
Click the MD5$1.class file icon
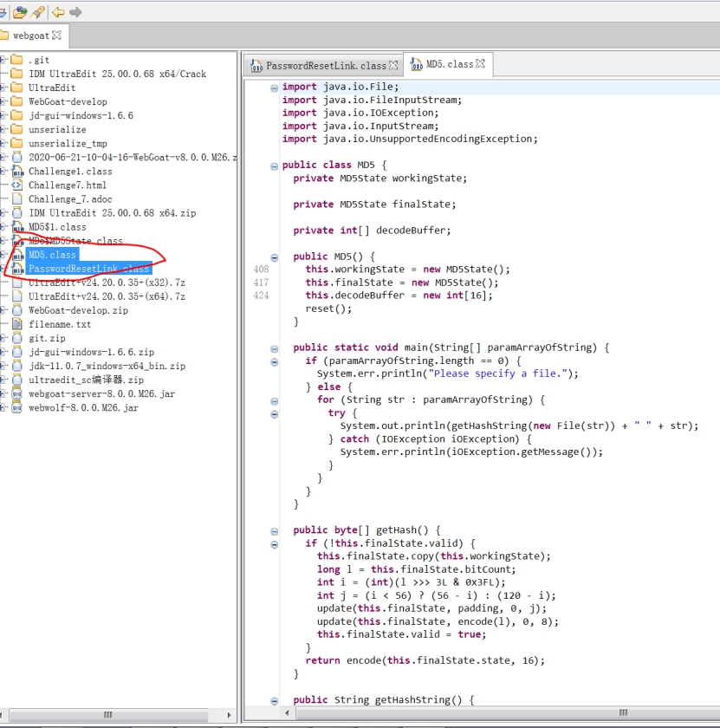(17, 227)
